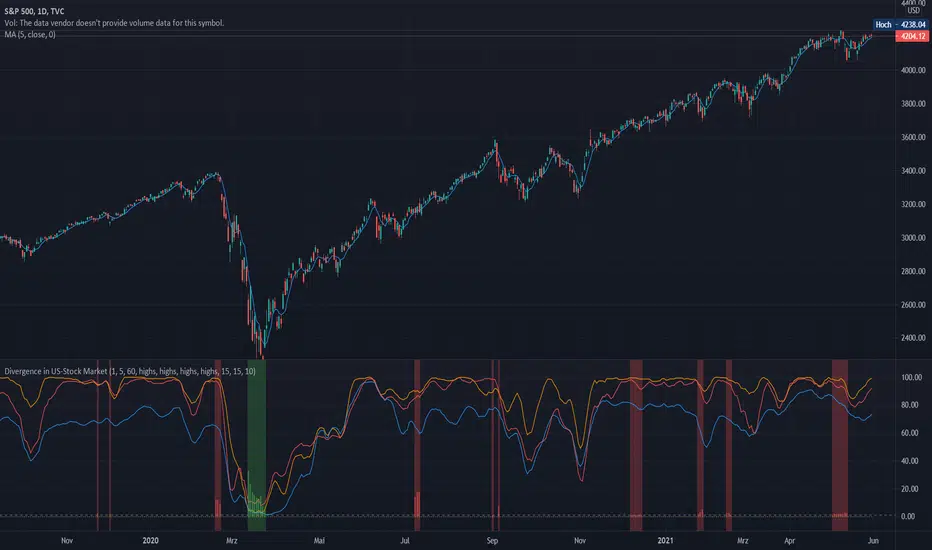Click the 100.00 indicator axis label
Image resolution: width=932 pixels, height=550 pixels.
tap(911, 378)
